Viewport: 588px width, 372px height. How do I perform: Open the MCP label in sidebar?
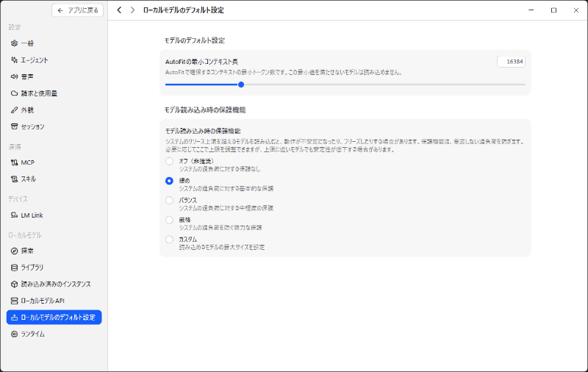[28, 162]
